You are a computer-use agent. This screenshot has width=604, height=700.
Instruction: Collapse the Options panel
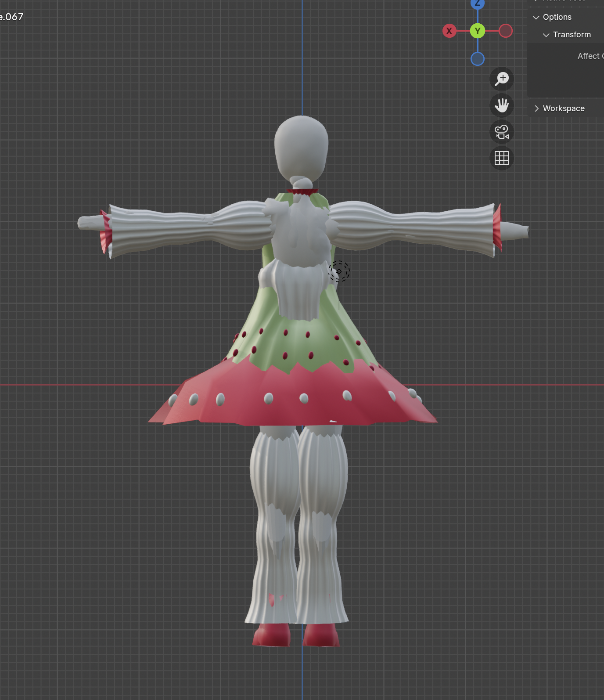(536, 18)
